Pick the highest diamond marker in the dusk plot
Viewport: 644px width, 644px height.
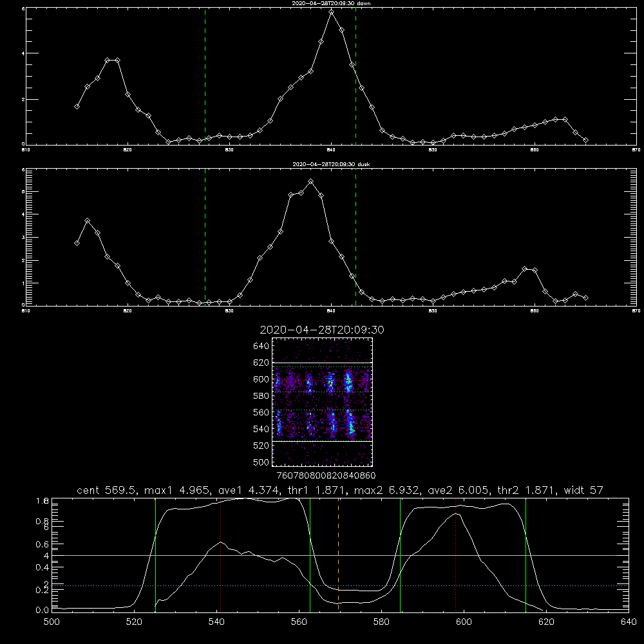pos(311,182)
